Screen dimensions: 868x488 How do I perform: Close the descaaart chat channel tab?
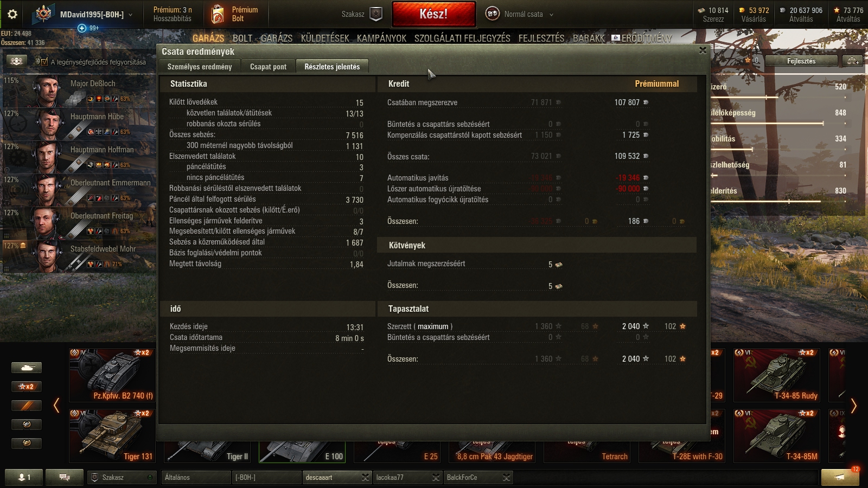point(365,477)
